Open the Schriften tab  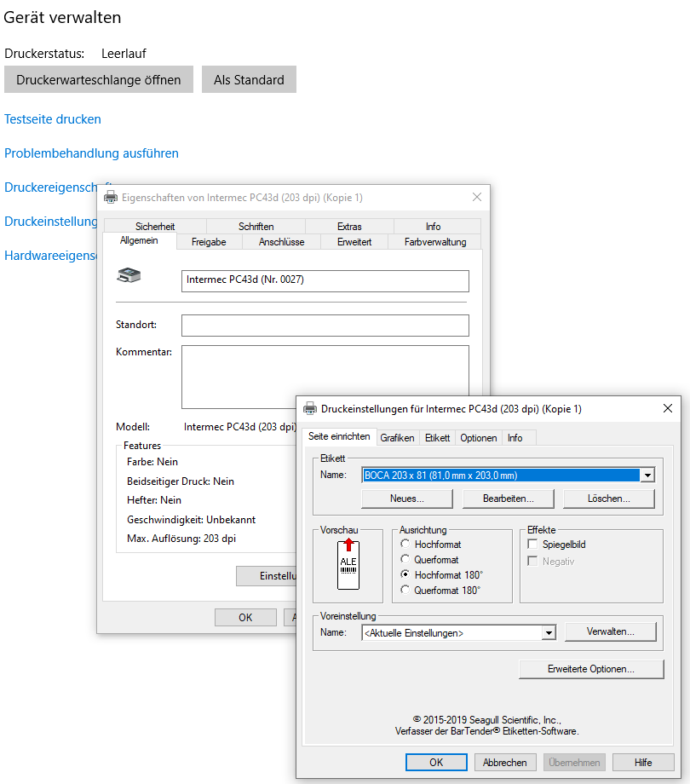256,227
